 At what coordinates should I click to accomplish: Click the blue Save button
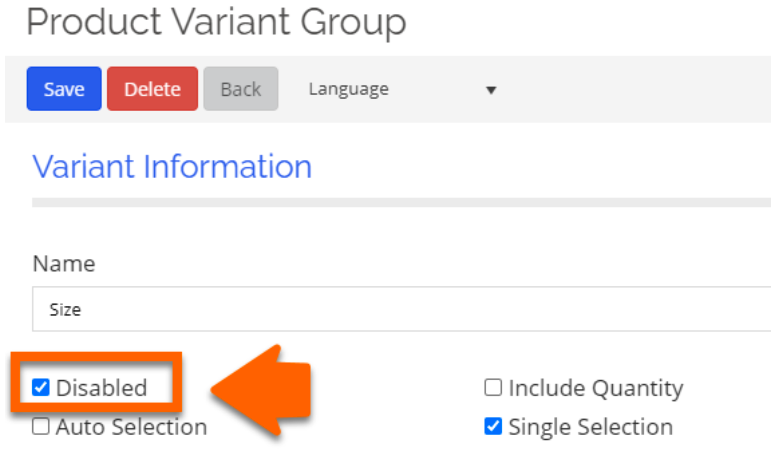tap(64, 89)
